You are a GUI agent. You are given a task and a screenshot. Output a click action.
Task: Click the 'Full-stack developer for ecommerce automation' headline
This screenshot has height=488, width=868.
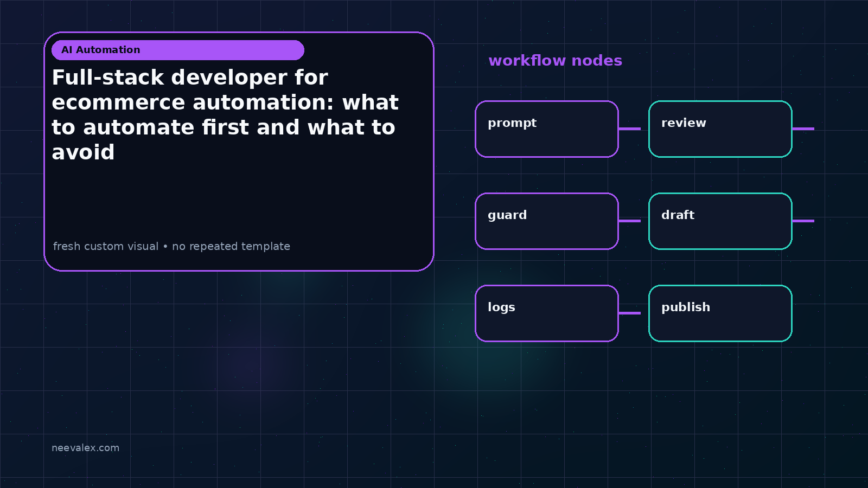[225, 115]
